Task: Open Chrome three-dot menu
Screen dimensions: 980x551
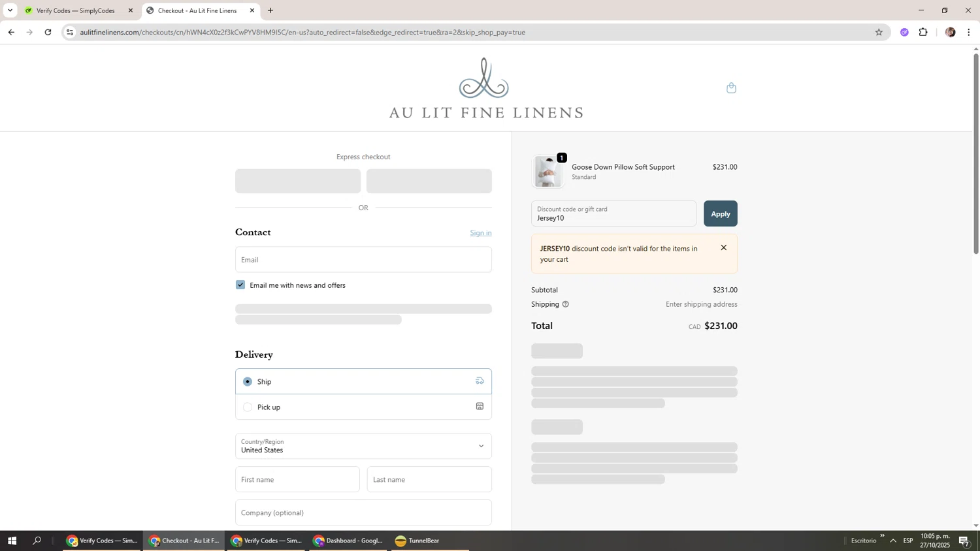Action: (x=968, y=32)
